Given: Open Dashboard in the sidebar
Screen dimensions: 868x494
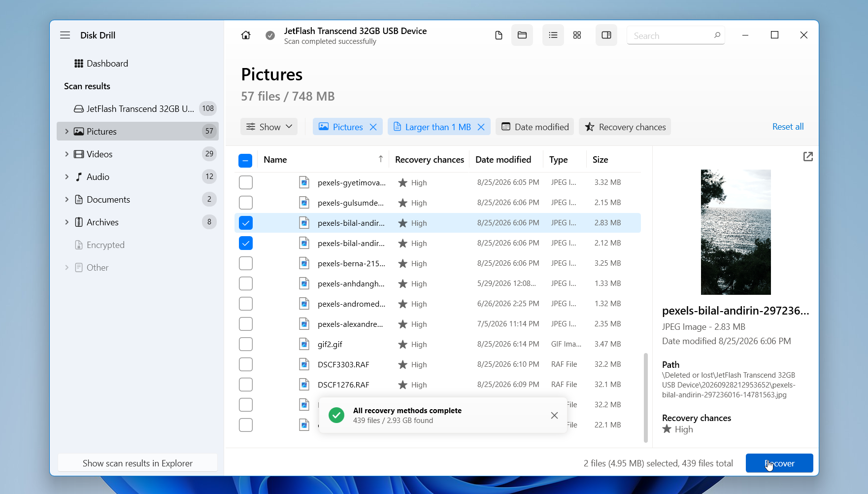Looking at the screenshot, I should (137, 63).
